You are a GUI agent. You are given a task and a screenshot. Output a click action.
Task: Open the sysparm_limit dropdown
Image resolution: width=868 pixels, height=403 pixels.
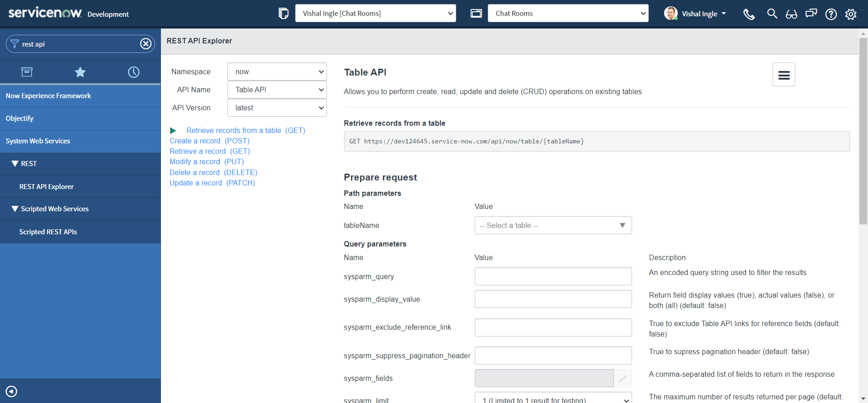tap(553, 398)
